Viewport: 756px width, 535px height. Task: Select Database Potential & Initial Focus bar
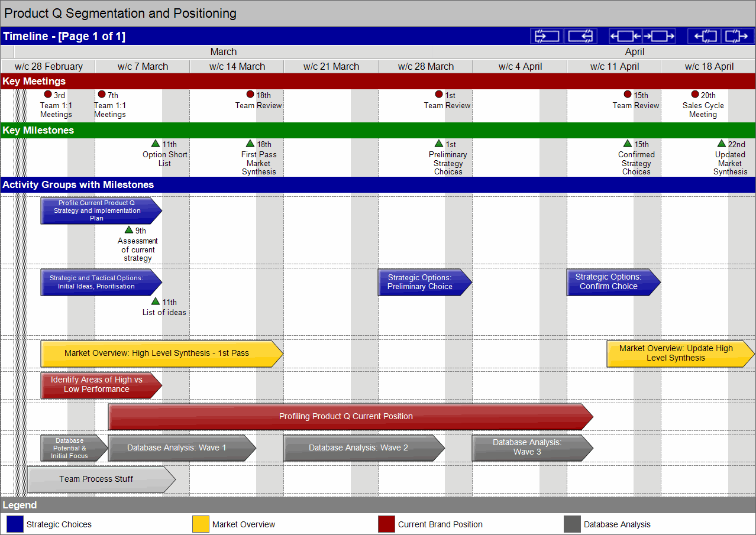74,448
